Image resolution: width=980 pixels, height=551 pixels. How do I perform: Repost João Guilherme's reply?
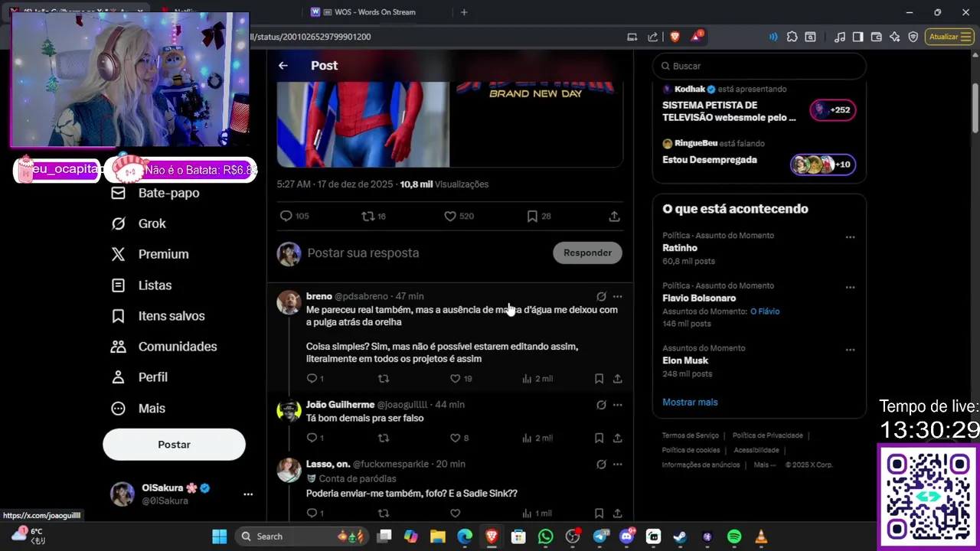(x=384, y=439)
